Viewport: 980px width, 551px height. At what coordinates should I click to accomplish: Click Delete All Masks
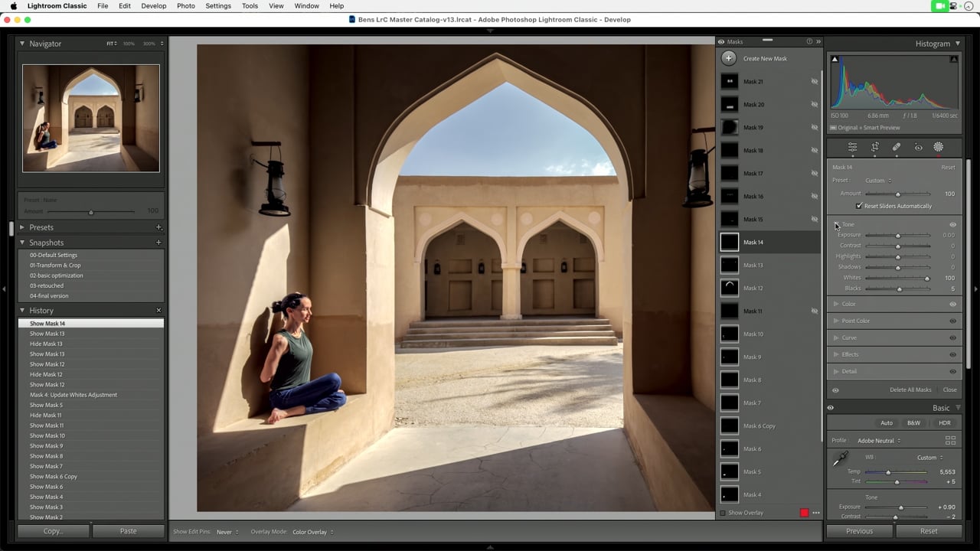(x=910, y=390)
